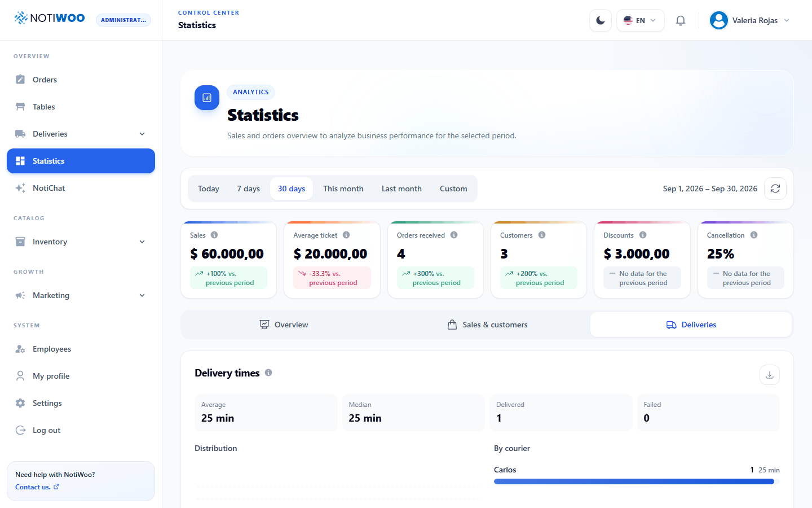Show info tooltip for Customers card

coord(542,235)
